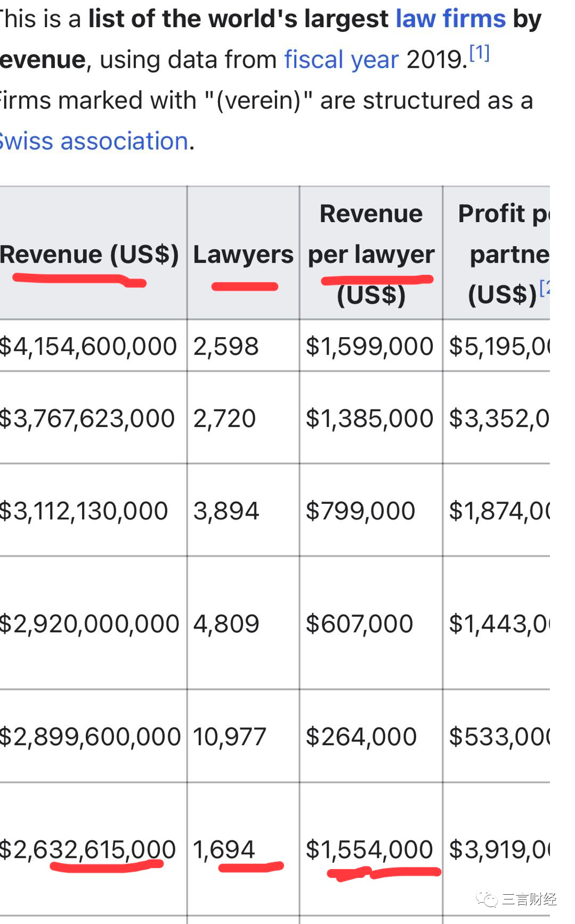Select the $4,154,600,000 revenue cell

pos(88,346)
